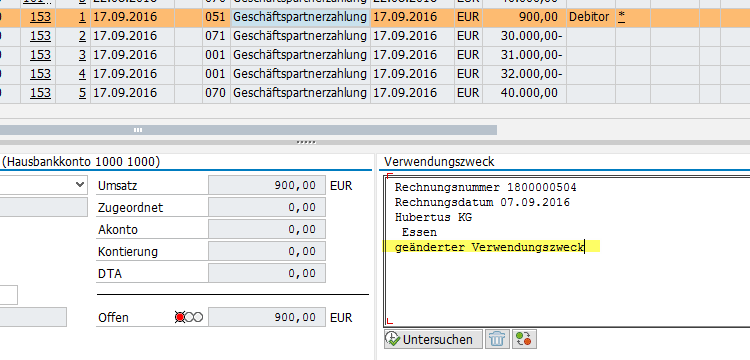Image resolution: width=750 pixels, height=360 pixels.
Task: Click the EUR unit beside Offen
Action: (x=341, y=317)
